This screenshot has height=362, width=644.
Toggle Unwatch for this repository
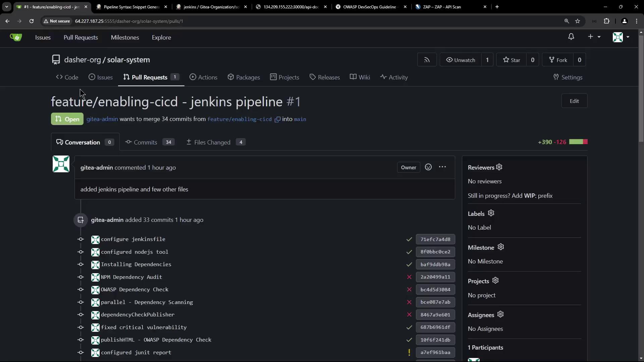pyautogui.click(x=461, y=60)
